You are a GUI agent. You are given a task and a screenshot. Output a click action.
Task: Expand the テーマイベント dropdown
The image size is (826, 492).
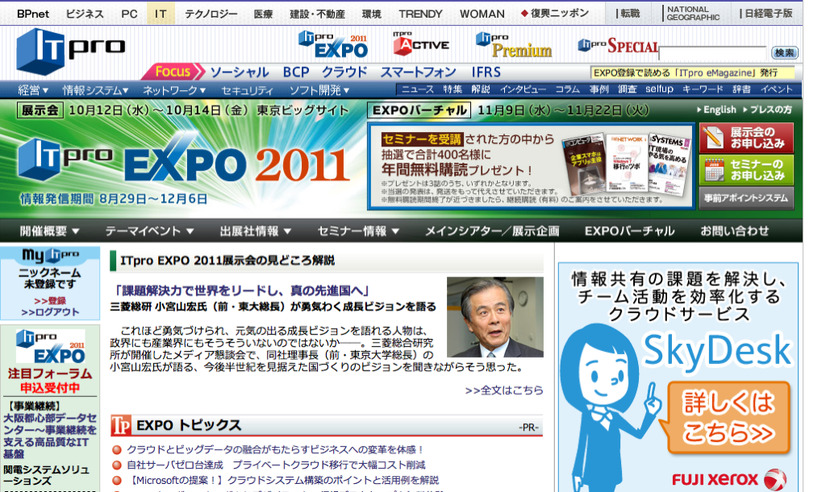click(x=150, y=231)
